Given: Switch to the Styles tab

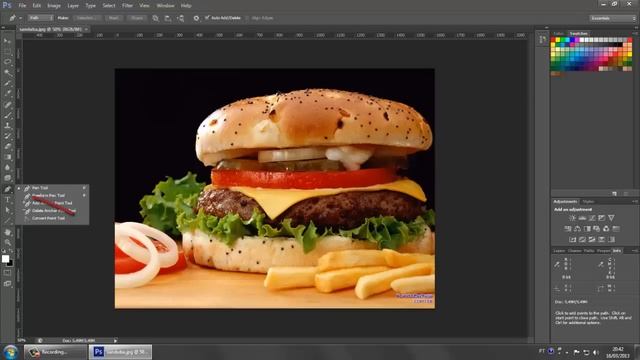Looking at the screenshot, I should pos(588,202).
